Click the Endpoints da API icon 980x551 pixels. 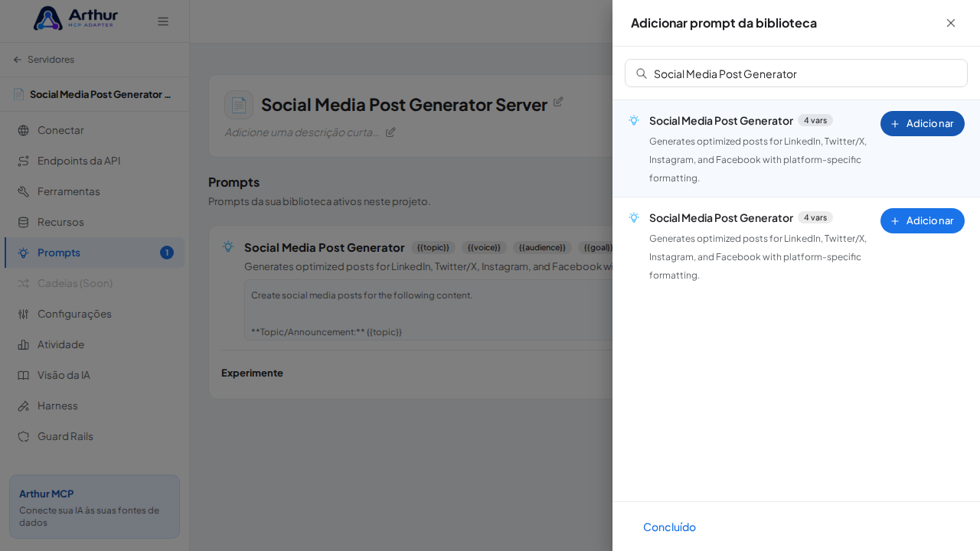tap(23, 161)
